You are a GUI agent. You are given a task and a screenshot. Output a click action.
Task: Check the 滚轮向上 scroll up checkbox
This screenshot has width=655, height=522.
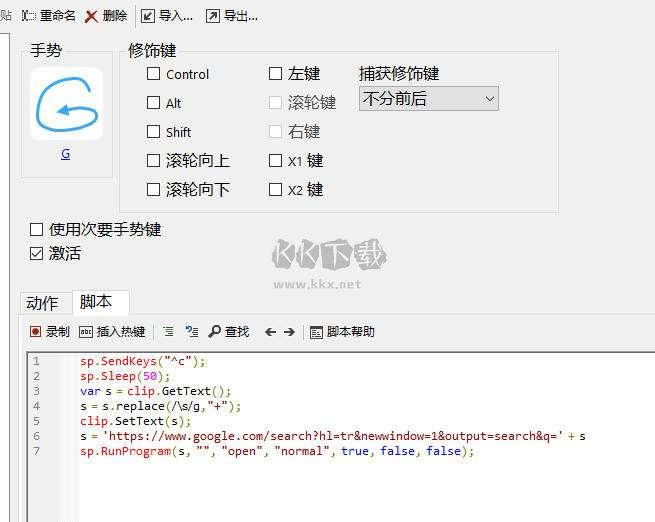[153, 161]
